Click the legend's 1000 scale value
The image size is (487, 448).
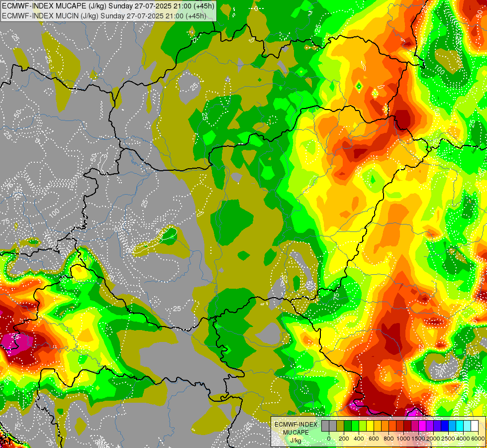tap(403, 439)
